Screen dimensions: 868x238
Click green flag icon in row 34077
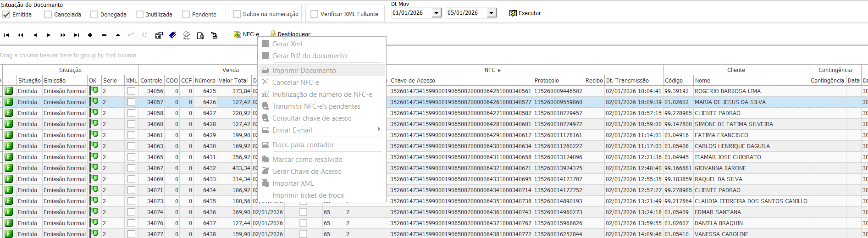(94, 234)
